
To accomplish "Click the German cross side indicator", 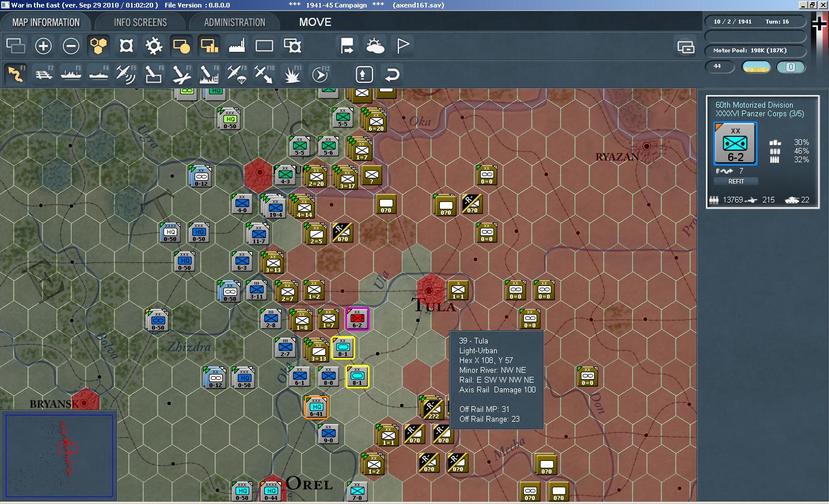I will [x=819, y=24].
